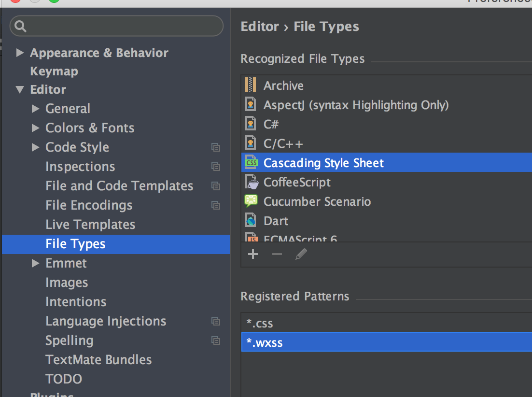
Task: Select the CoffeeScript cup icon
Action: pos(251,182)
